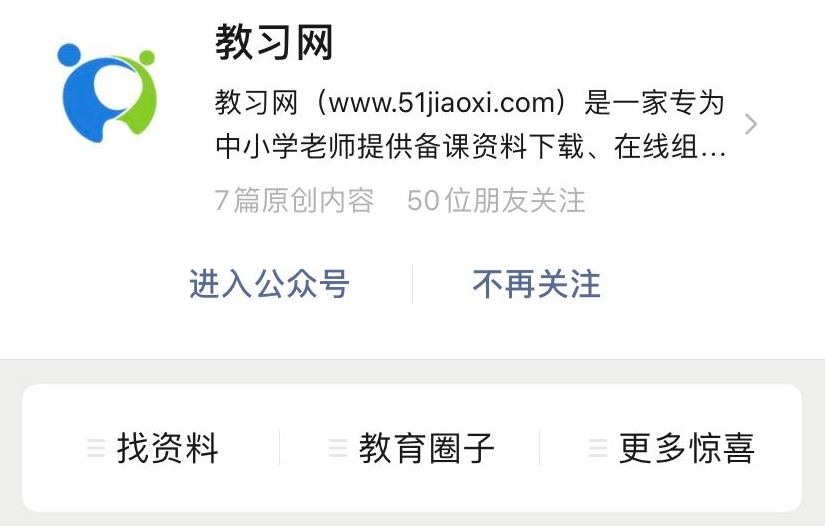Click the divider between 找资料 and 教育圈子
Image resolution: width=825 pixels, height=526 pixels.
pos(279,448)
